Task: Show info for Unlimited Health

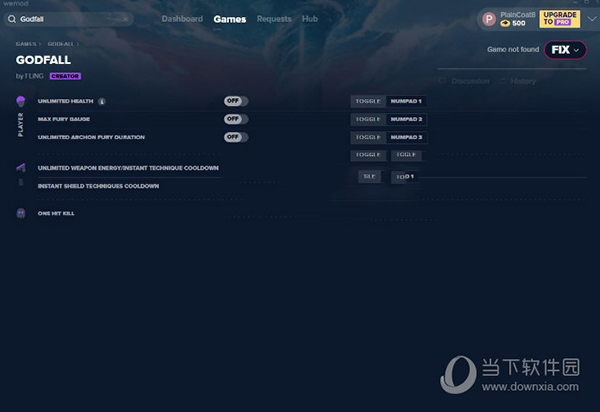Action: point(102,101)
